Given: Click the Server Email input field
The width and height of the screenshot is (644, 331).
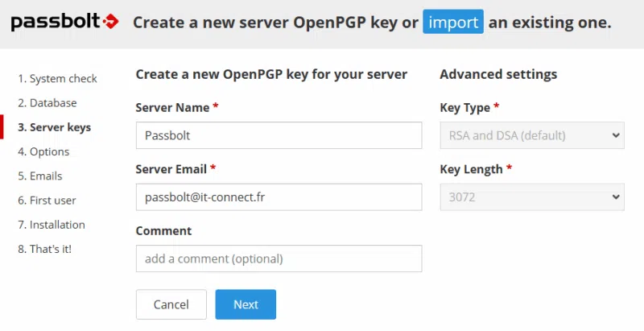Looking at the screenshot, I should 279,197.
